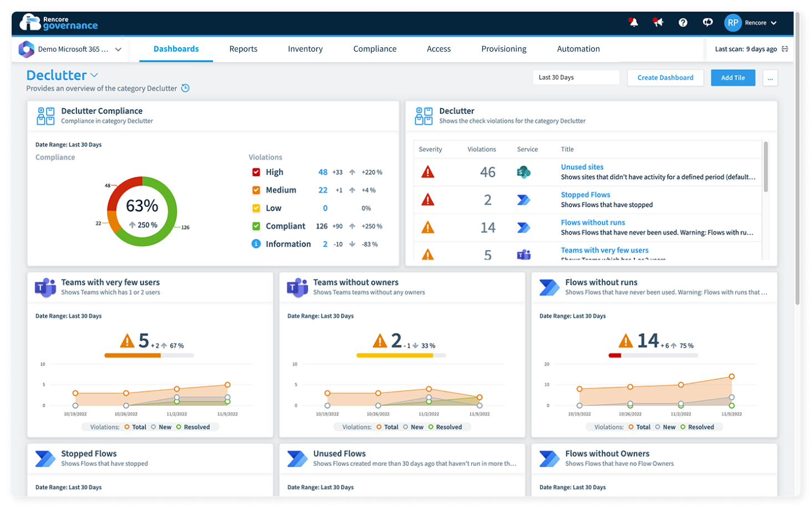The width and height of the screenshot is (812, 508).
Task: Click the orange warning icon for Flows without runs
Action: pos(428,227)
